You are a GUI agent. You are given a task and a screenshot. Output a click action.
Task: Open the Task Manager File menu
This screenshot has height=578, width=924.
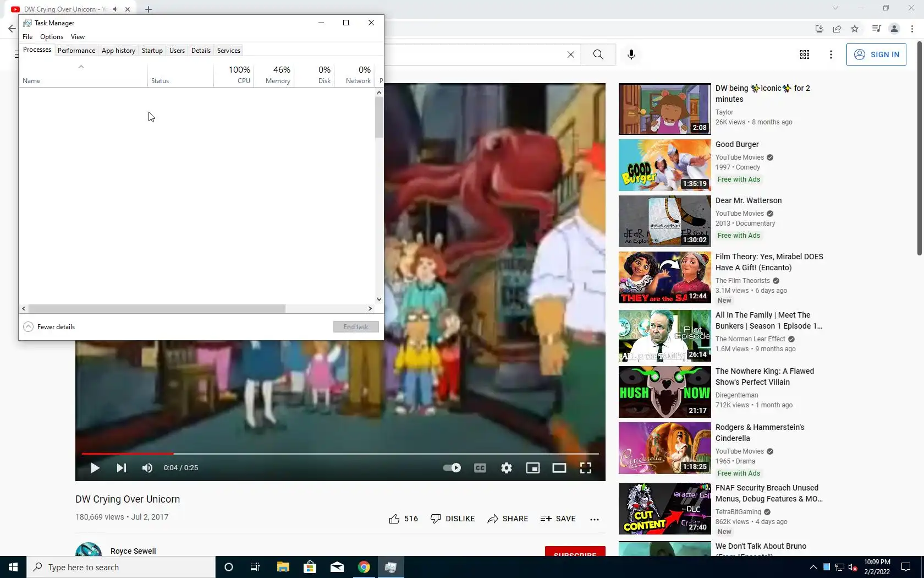28,37
